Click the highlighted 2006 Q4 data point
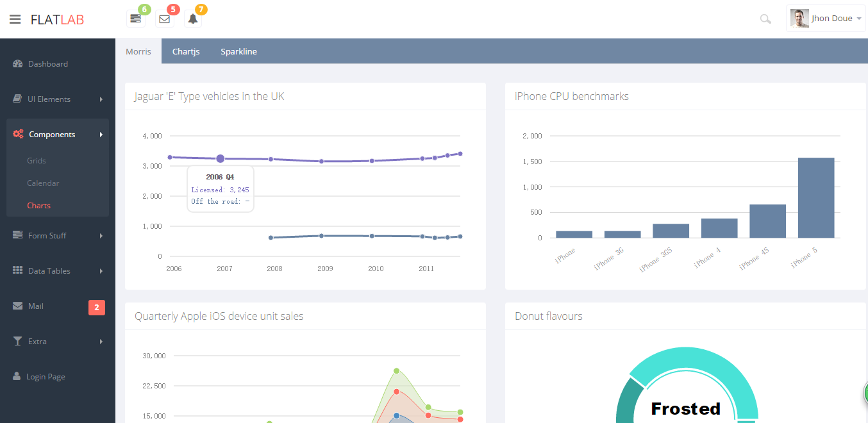The height and width of the screenshot is (423, 868). 221,158
